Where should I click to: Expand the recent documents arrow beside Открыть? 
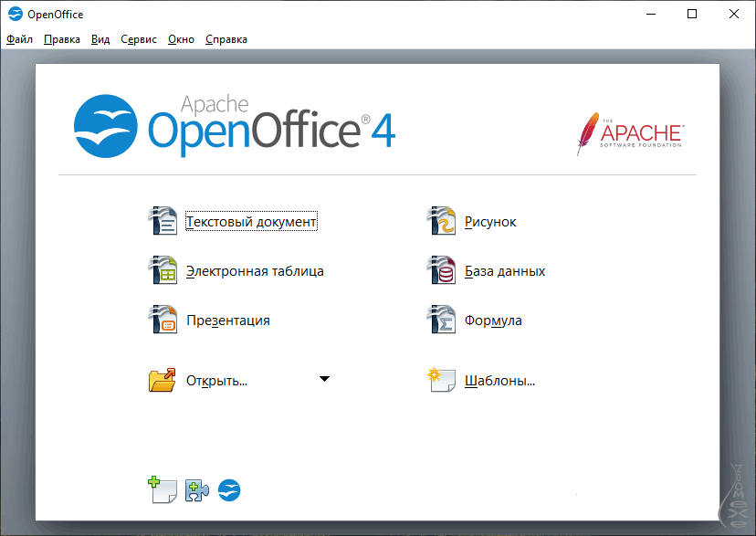click(324, 379)
